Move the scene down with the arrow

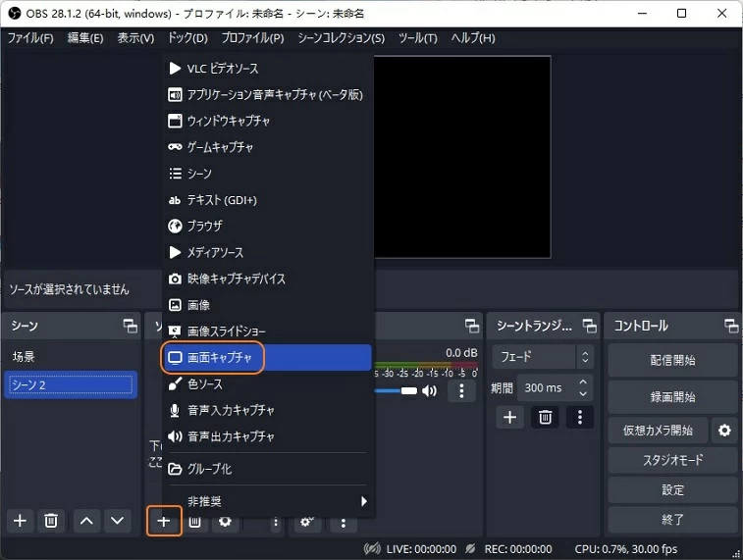(117, 521)
